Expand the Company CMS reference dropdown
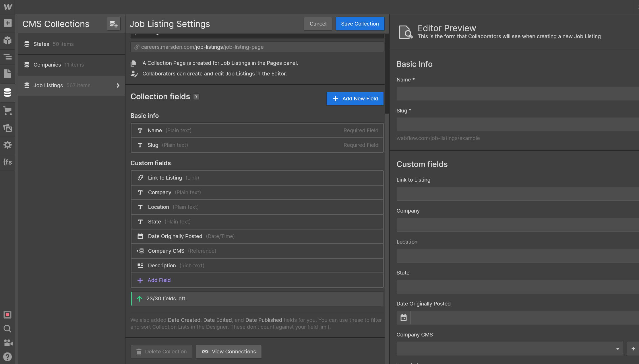Viewport: 639px width, 364px height. tap(617, 349)
